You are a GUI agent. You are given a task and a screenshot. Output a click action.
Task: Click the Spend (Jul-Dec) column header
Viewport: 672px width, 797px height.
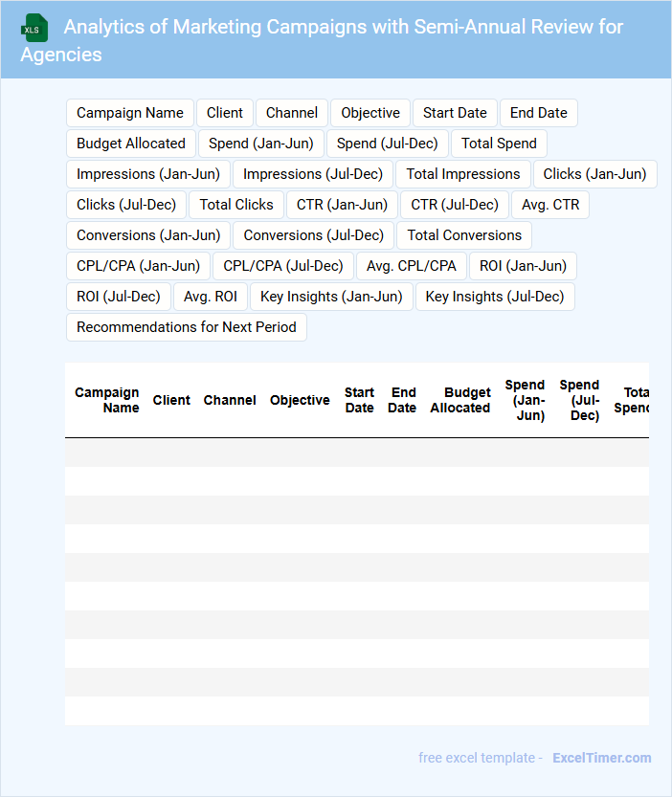[579, 400]
